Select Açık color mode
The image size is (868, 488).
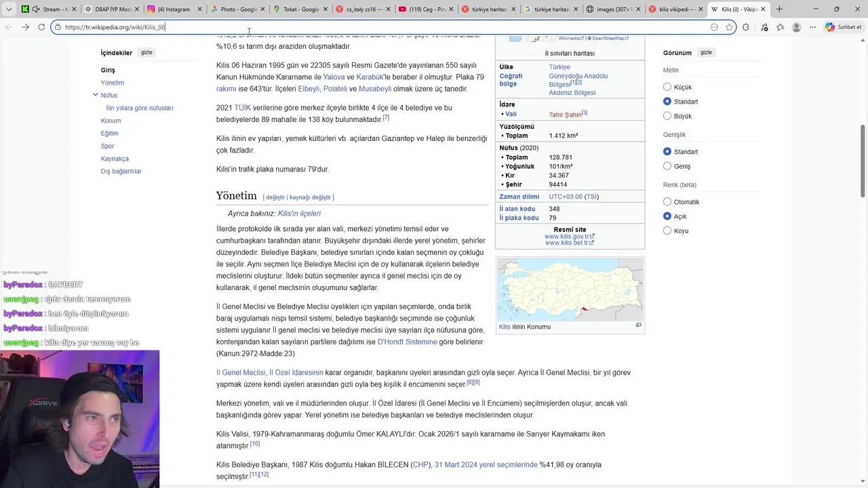(667, 216)
